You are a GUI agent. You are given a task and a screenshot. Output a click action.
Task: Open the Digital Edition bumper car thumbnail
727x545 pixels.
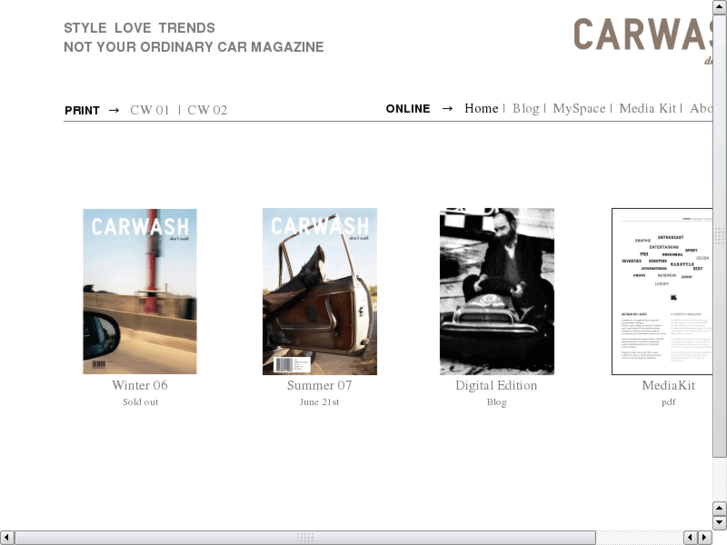497,291
